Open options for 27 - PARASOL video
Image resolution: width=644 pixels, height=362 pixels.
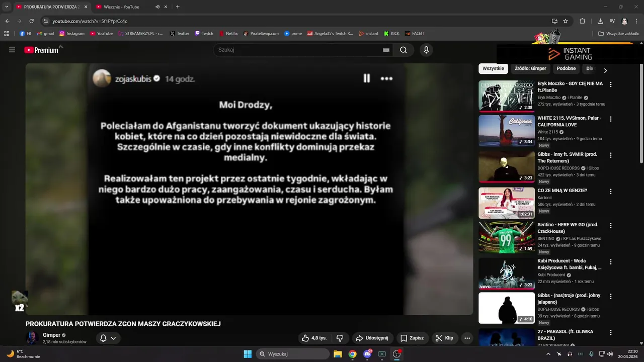point(611,332)
